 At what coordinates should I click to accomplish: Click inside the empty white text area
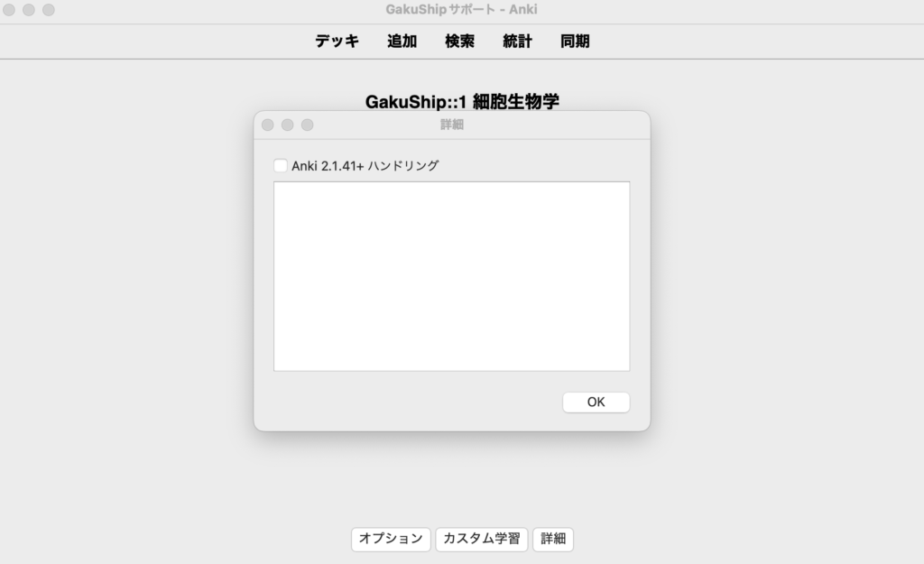pyautogui.click(x=451, y=276)
